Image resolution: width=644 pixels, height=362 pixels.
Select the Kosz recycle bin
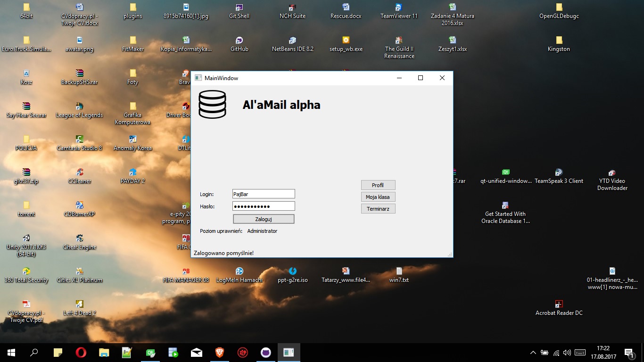26,77
